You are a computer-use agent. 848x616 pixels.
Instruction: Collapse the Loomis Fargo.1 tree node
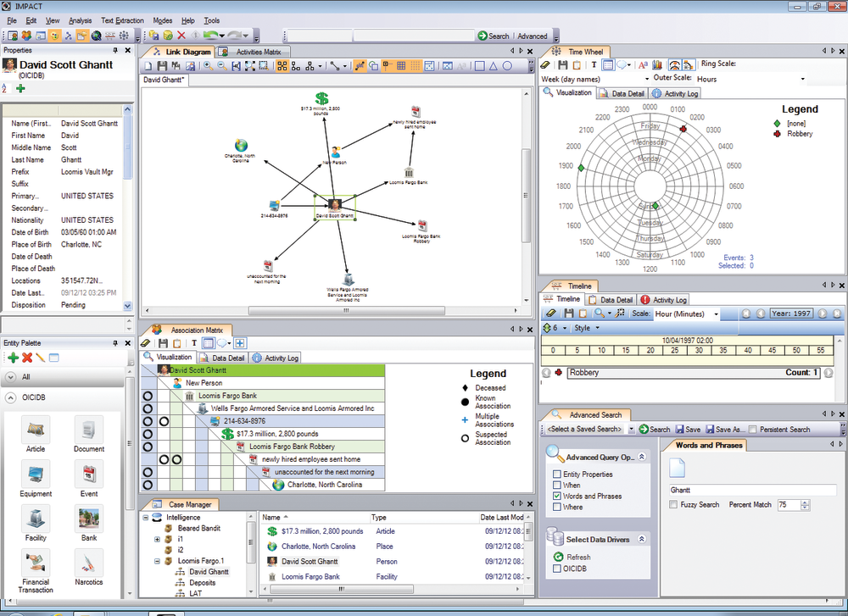(158, 561)
